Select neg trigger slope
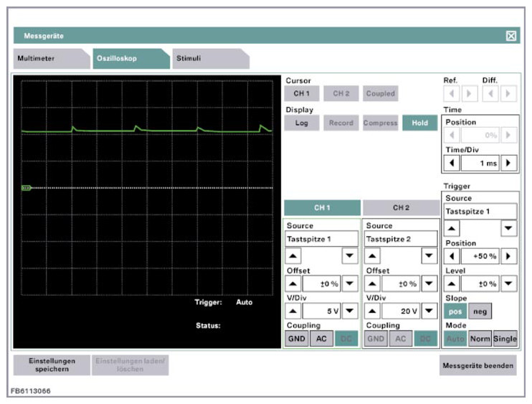This screenshot has width=532, height=404. (x=480, y=311)
